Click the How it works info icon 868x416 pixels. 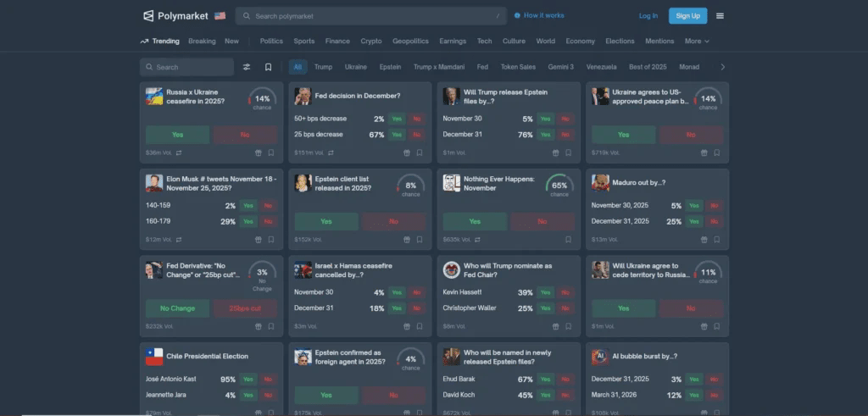click(x=517, y=15)
